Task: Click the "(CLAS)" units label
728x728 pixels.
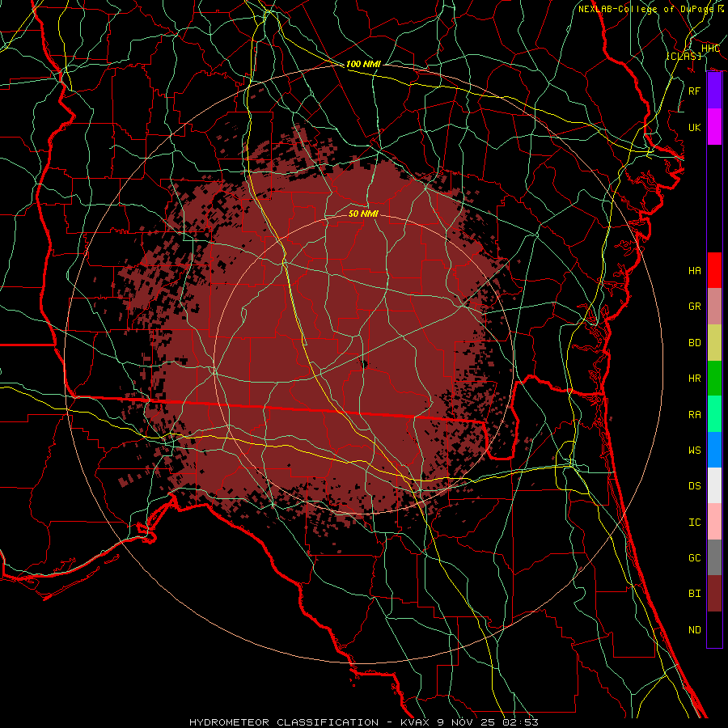Action: coord(684,56)
